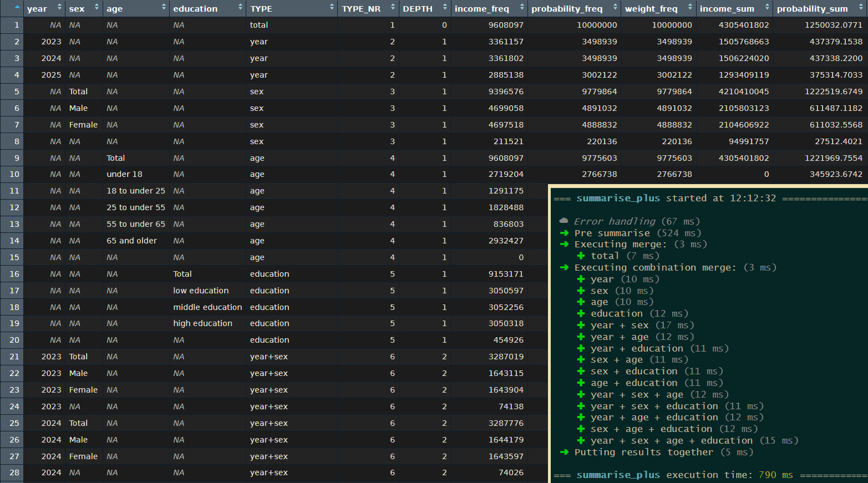This screenshot has height=483, width=868.
Task: Select income_sum value 94991757
Action: coord(749,141)
